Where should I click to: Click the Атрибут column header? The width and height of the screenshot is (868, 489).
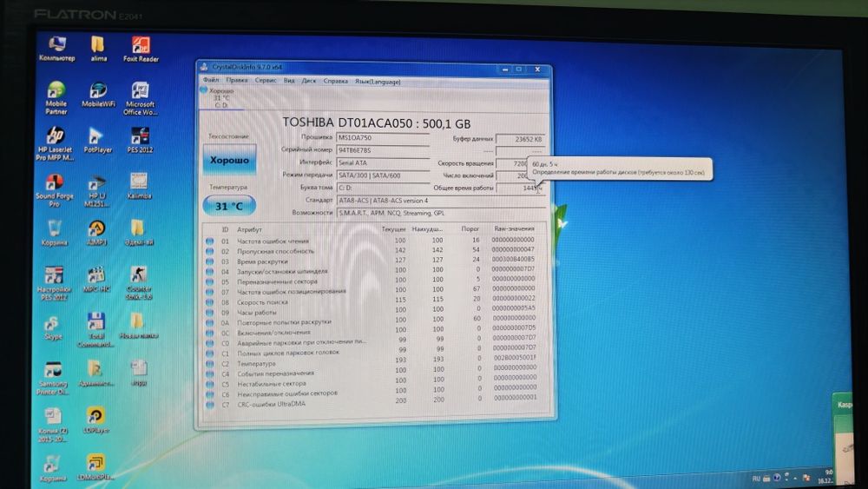click(x=249, y=229)
